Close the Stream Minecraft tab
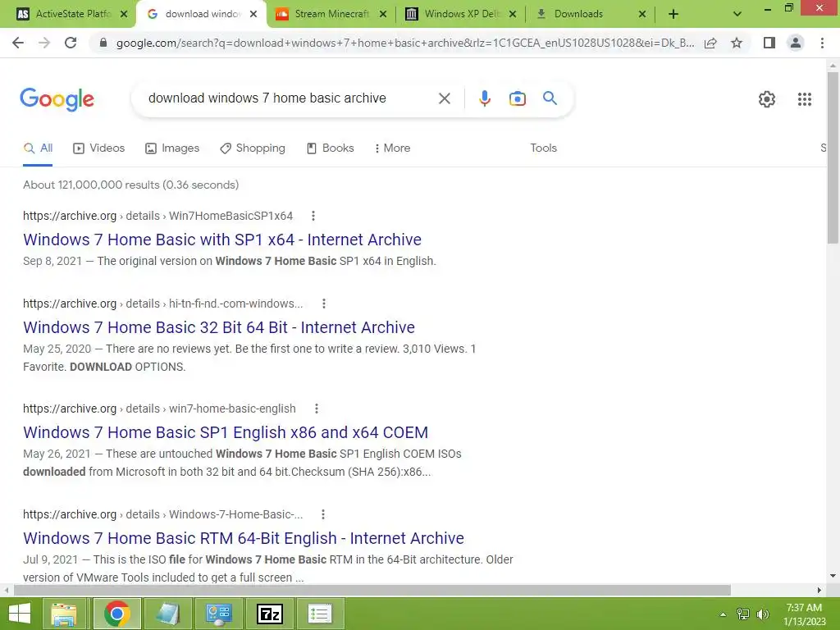This screenshot has width=840, height=630. pos(383,15)
